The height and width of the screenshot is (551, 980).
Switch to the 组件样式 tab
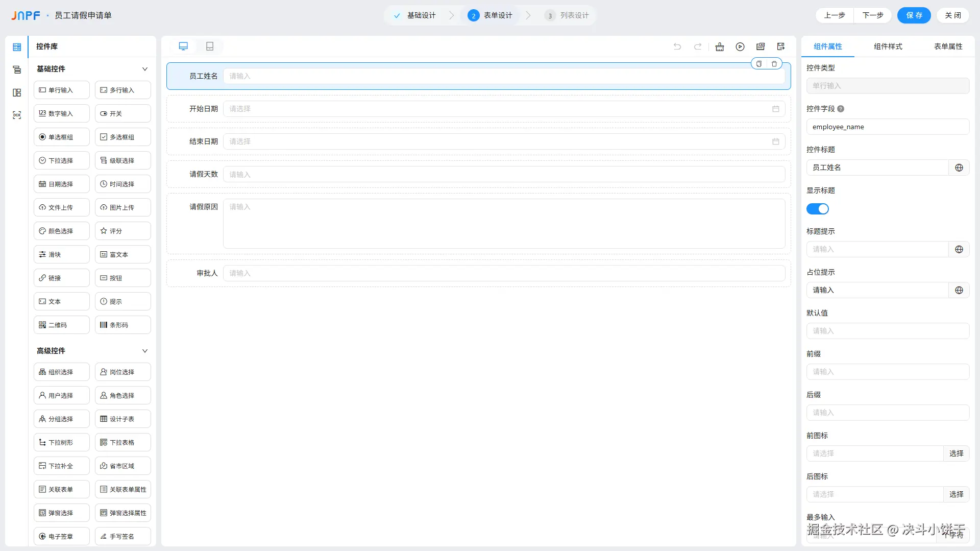(888, 46)
